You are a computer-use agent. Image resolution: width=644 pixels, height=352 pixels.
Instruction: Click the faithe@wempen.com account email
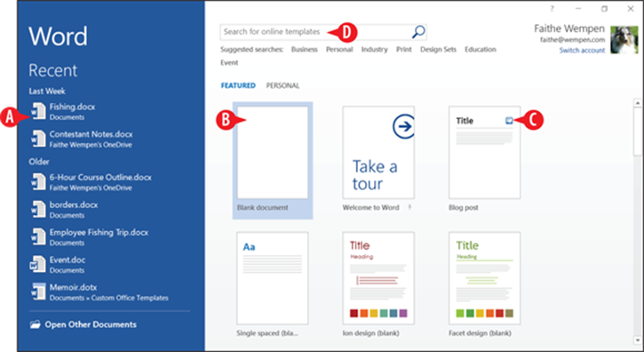click(x=572, y=40)
